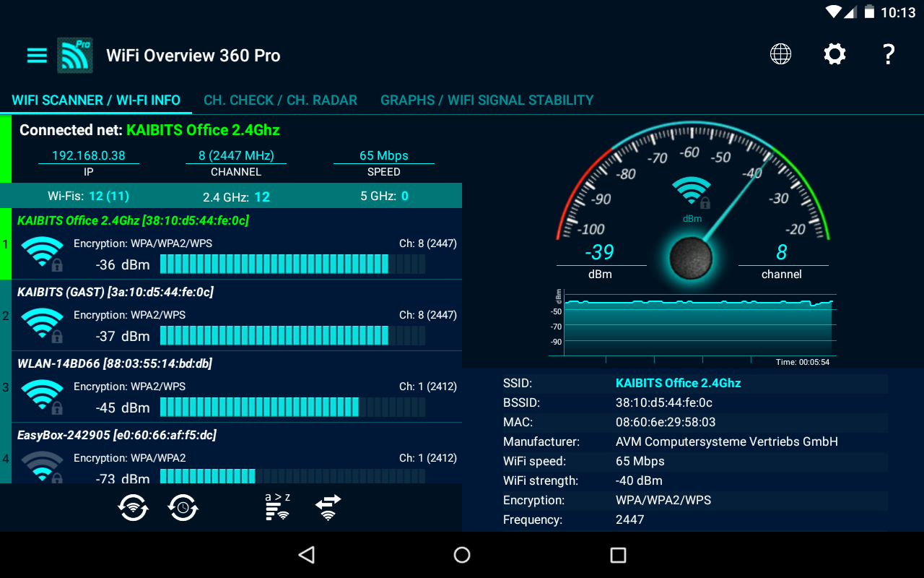This screenshot has width=924, height=578.
Task: Tap the swap-arrows WiFi switch icon
Action: click(328, 507)
